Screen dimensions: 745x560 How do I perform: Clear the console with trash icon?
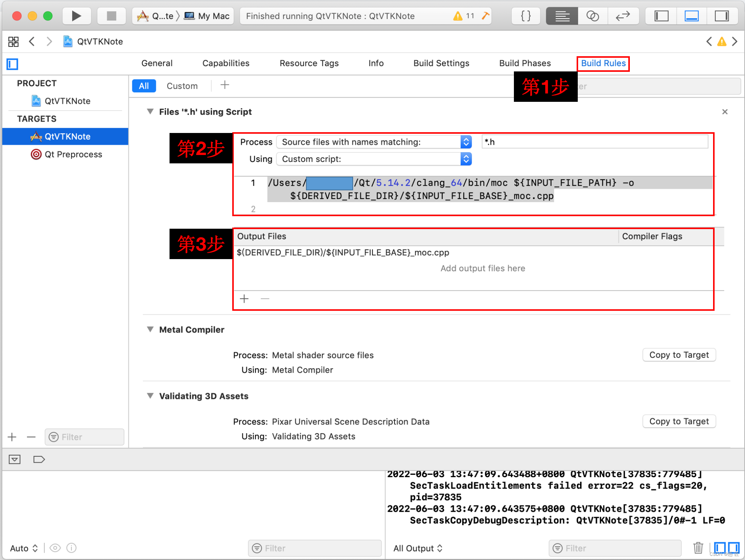pyautogui.click(x=698, y=548)
